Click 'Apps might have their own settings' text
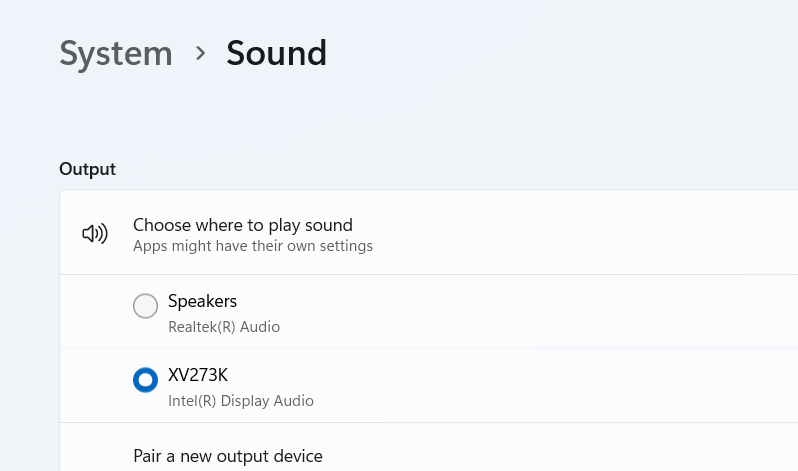 [x=253, y=246]
